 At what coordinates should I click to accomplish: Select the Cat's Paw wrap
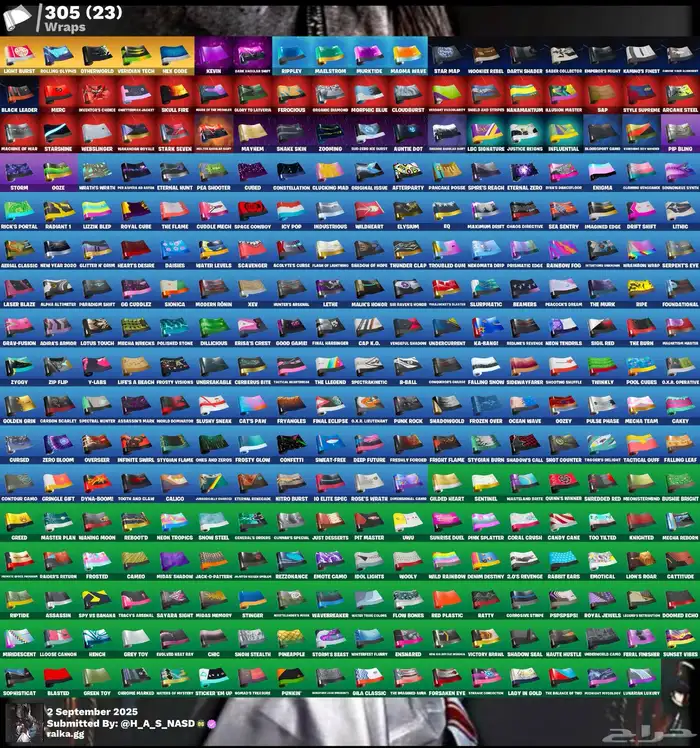pos(252,406)
